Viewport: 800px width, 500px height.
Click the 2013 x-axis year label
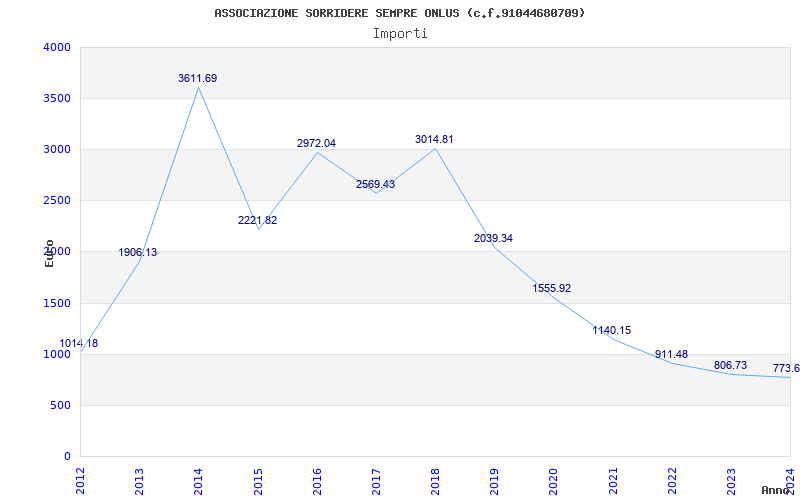click(139, 480)
